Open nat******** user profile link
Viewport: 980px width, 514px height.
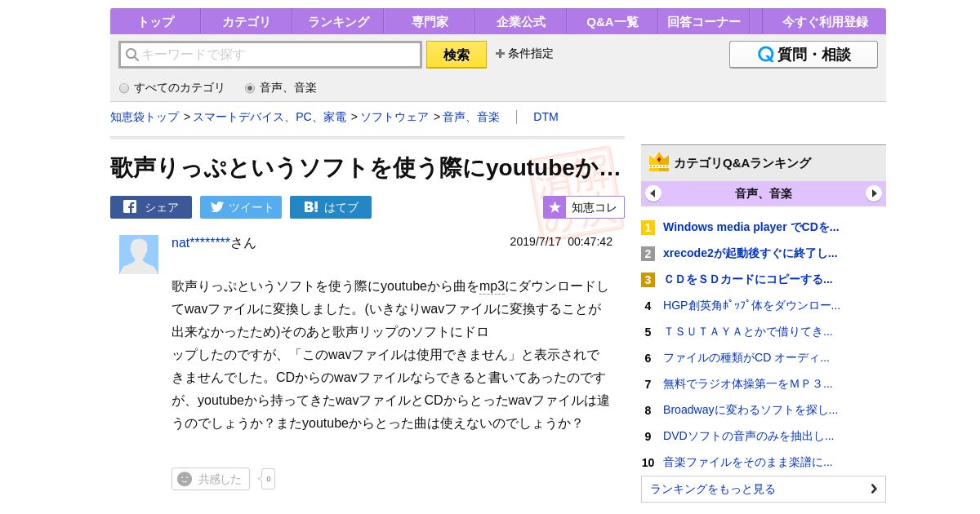point(201,242)
